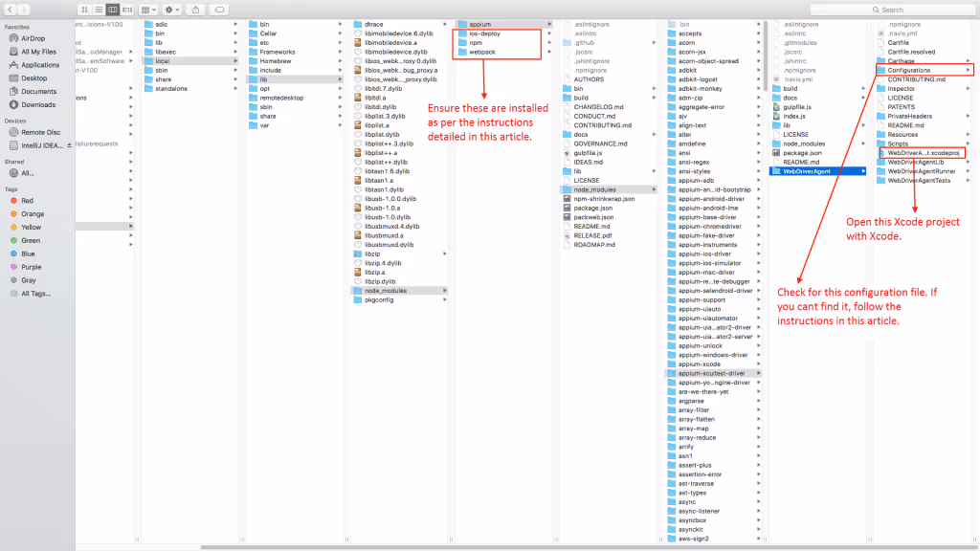The image size is (980, 551).
Task: Expand the remotedesktop folder arrow
Action: click(340, 99)
